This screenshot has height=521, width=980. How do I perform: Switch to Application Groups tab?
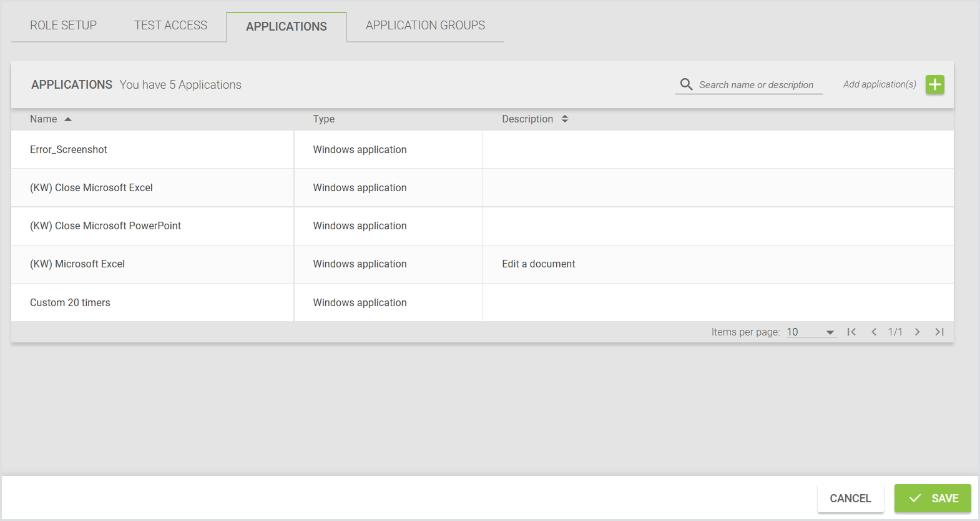425,26
